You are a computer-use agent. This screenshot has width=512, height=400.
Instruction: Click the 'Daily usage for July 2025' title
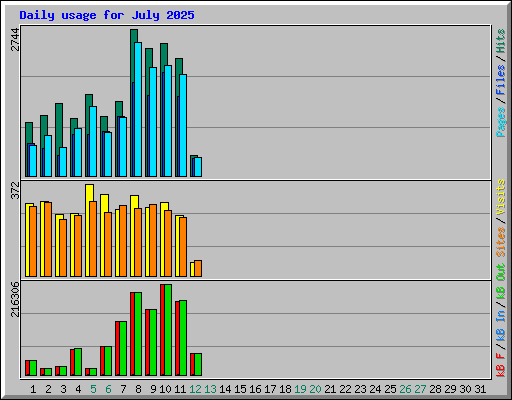(x=107, y=15)
